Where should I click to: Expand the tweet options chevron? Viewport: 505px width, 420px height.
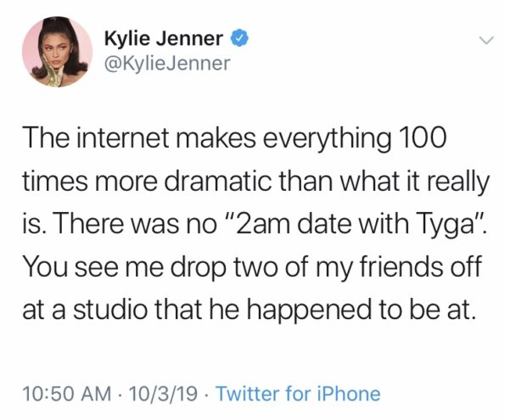tap(486, 41)
